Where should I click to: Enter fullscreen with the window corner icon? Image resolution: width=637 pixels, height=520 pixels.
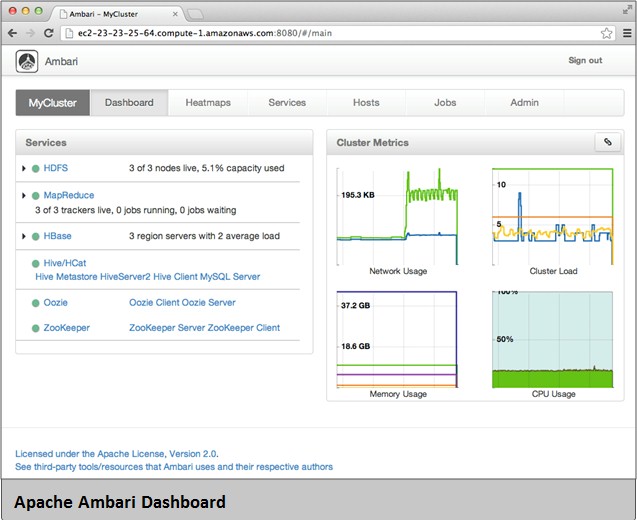pos(627,10)
